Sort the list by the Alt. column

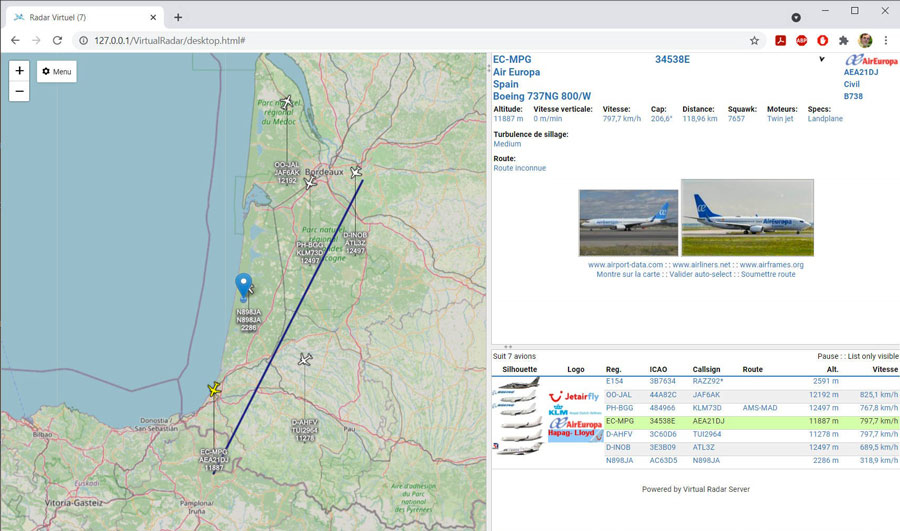832,369
